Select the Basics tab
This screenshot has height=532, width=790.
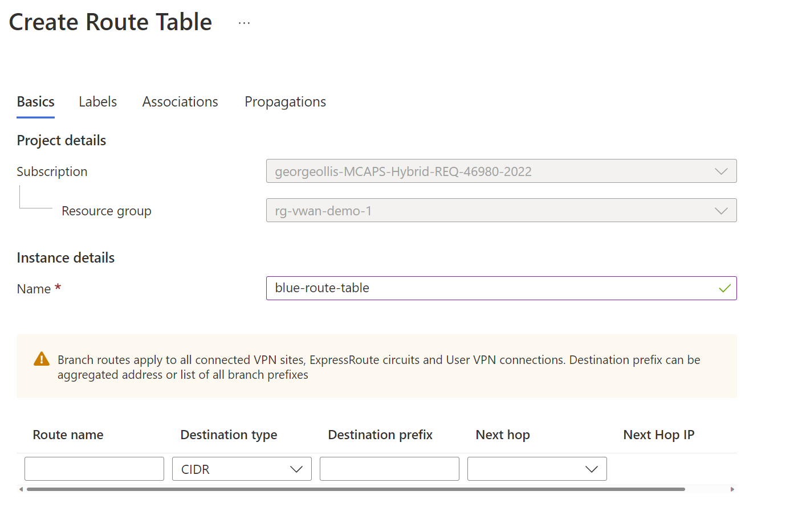click(35, 101)
